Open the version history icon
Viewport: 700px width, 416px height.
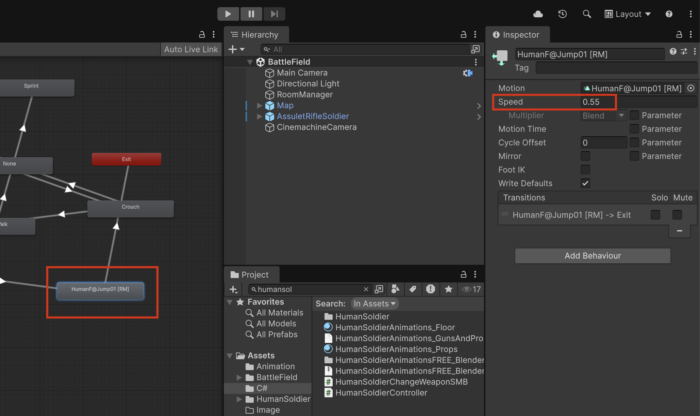pos(562,14)
